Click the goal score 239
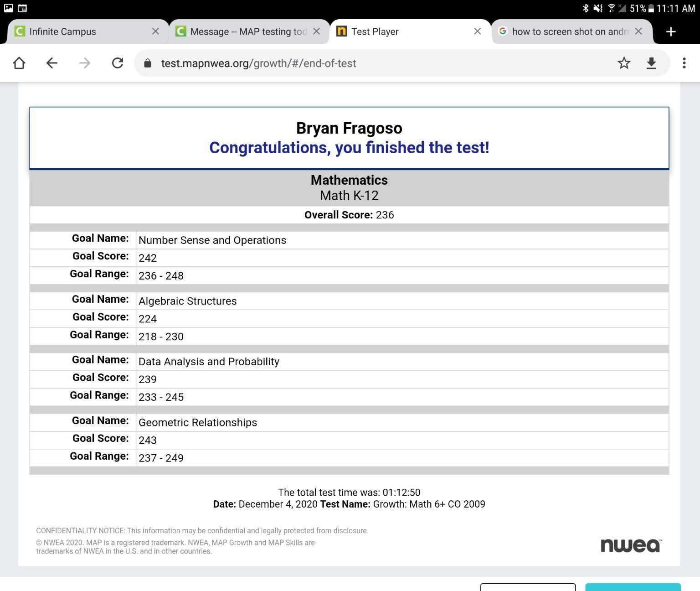The image size is (700, 591). [x=148, y=379]
